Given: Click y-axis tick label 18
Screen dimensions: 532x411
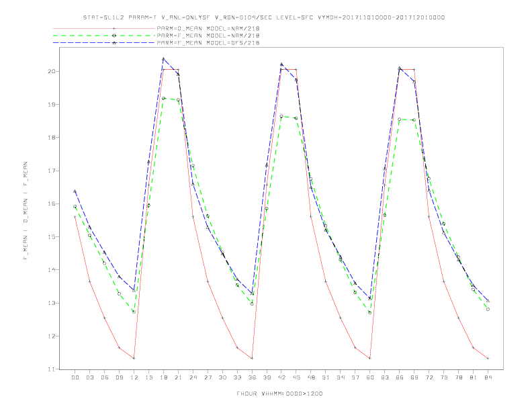Looking at the screenshot, I should point(52,138).
